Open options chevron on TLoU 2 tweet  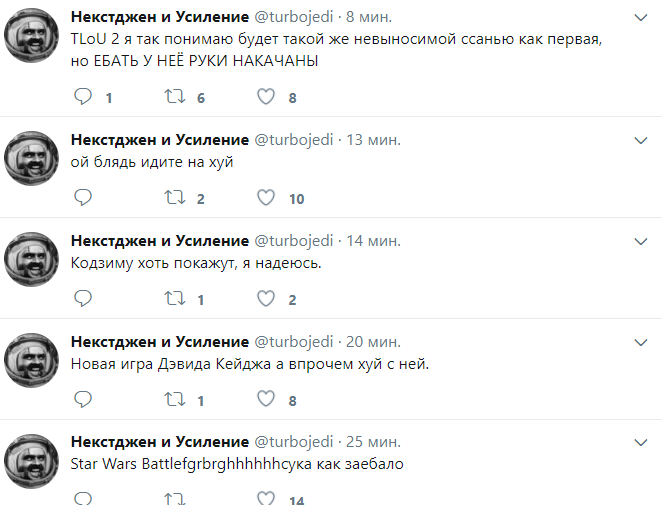642,18
